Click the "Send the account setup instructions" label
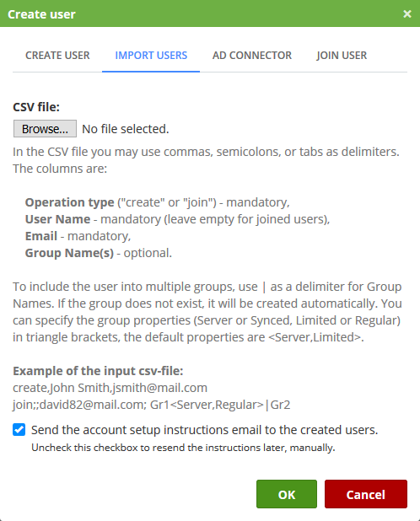This screenshot has width=420, height=521. pos(205,430)
